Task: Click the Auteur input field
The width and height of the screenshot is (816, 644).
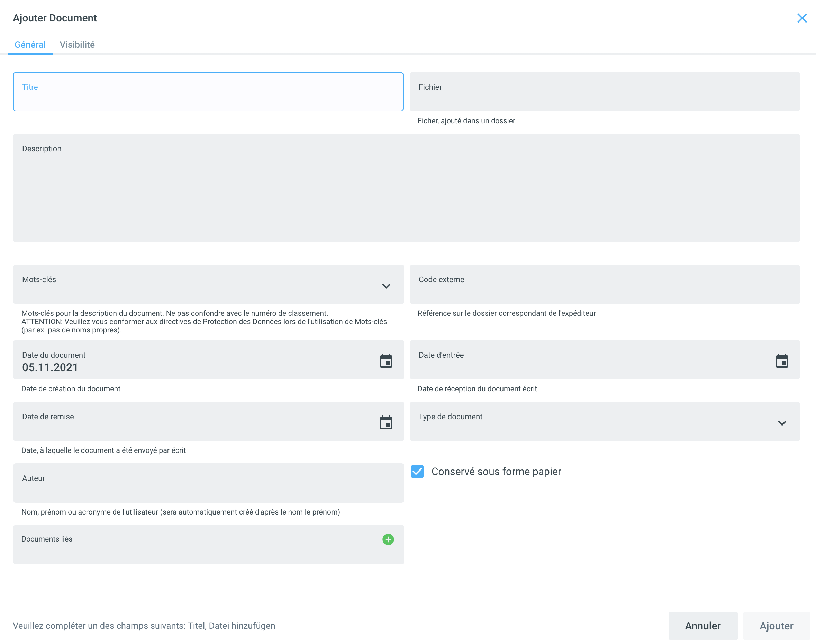Action: pos(208,484)
